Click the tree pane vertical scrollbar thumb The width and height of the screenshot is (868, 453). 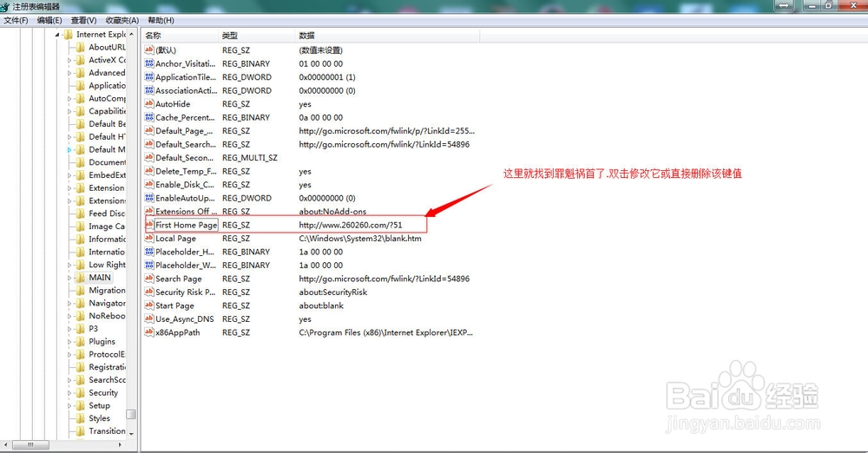pyautogui.click(x=131, y=414)
